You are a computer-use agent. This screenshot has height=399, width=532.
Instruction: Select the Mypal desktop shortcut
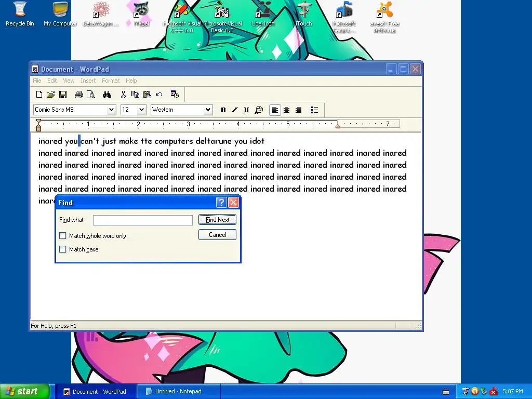click(141, 14)
